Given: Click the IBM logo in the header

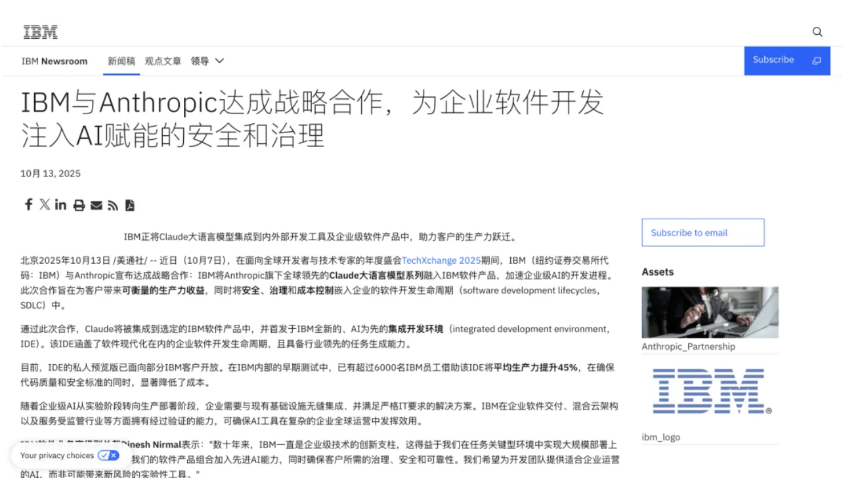Looking at the screenshot, I should click(41, 31).
